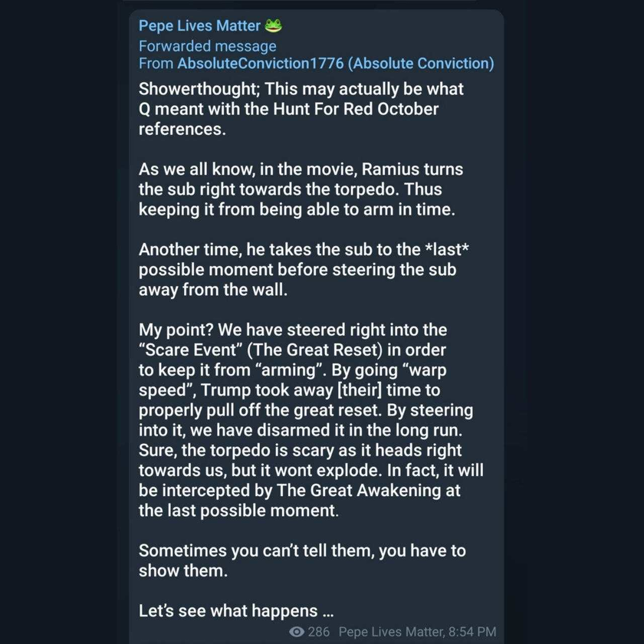The image size is (644, 644).
Task: Click the phrase Hunt For Red October
Action: [356, 109]
